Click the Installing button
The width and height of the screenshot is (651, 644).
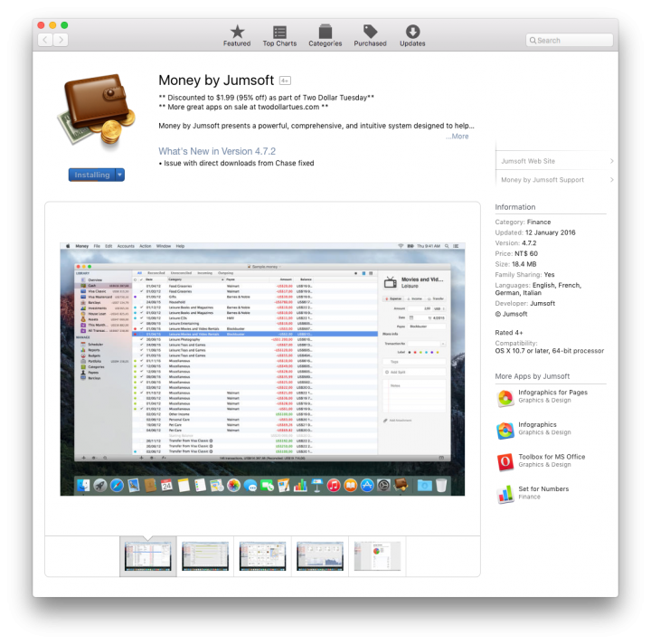click(x=92, y=175)
